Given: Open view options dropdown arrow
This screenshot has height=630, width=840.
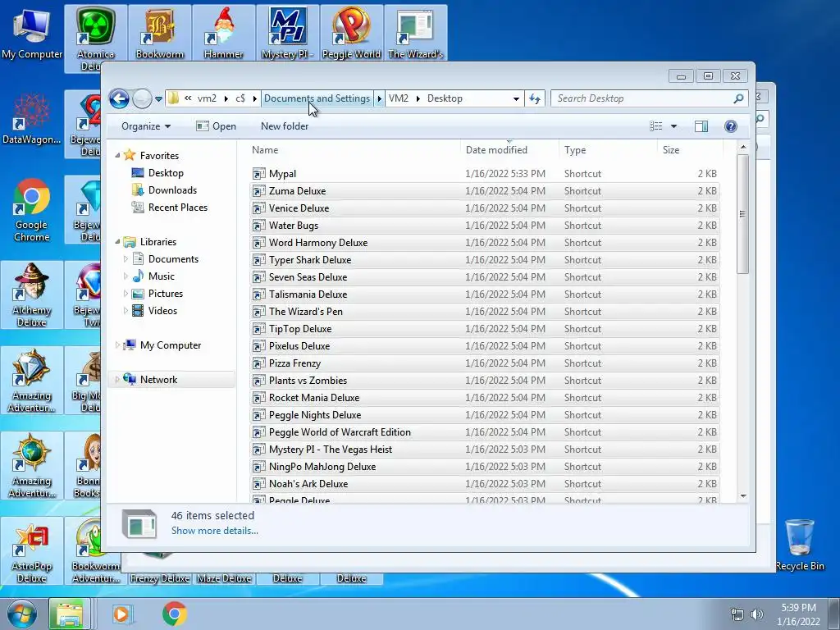Looking at the screenshot, I should pyautogui.click(x=674, y=126).
